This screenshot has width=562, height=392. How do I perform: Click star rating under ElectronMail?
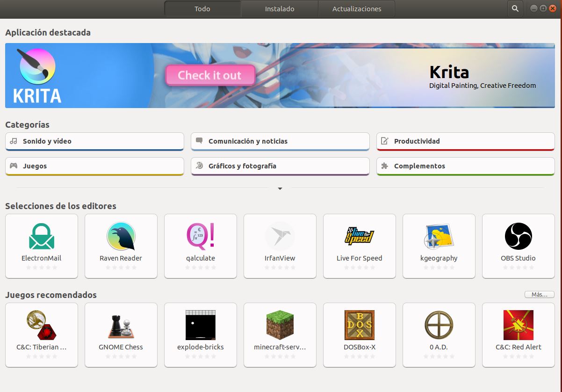(42, 268)
